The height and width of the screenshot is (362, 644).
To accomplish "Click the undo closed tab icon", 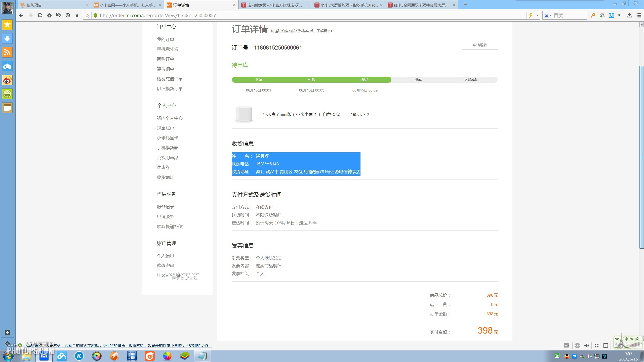I will point(58,15).
